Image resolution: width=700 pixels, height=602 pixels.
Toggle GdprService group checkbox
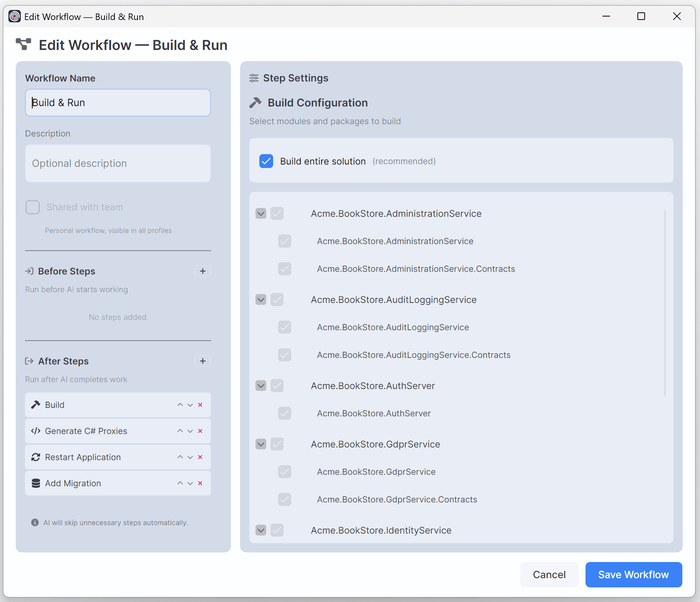click(277, 444)
